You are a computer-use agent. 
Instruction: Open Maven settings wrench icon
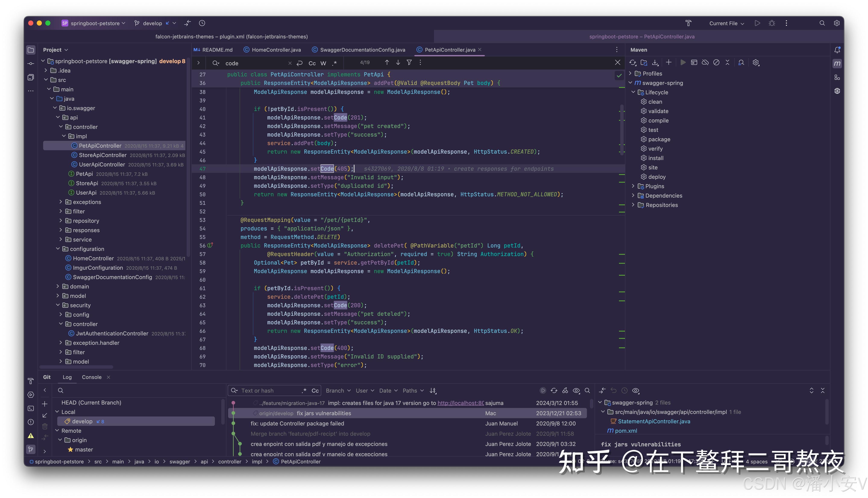[x=756, y=63]
